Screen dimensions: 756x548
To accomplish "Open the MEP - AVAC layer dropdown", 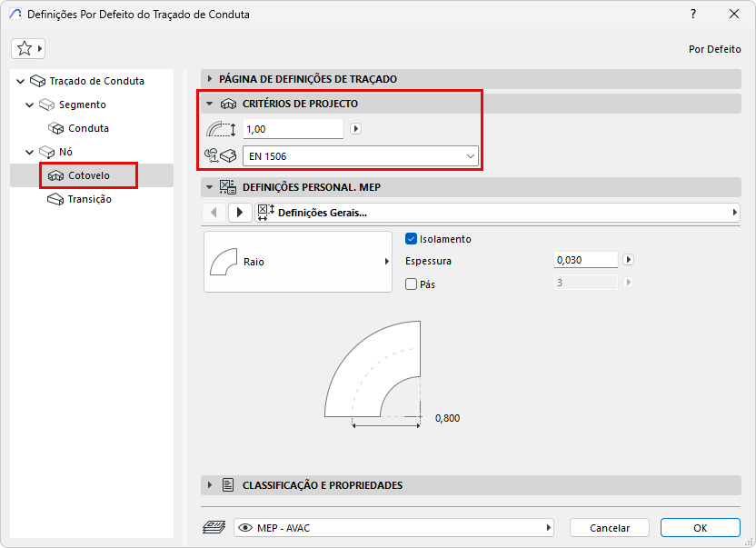I will click(393, 528).
